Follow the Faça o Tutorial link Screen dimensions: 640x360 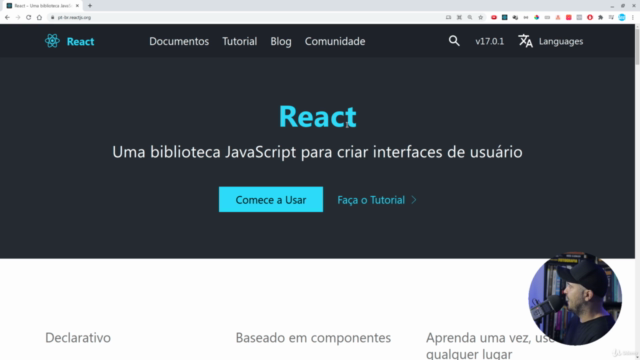point(371,200)
